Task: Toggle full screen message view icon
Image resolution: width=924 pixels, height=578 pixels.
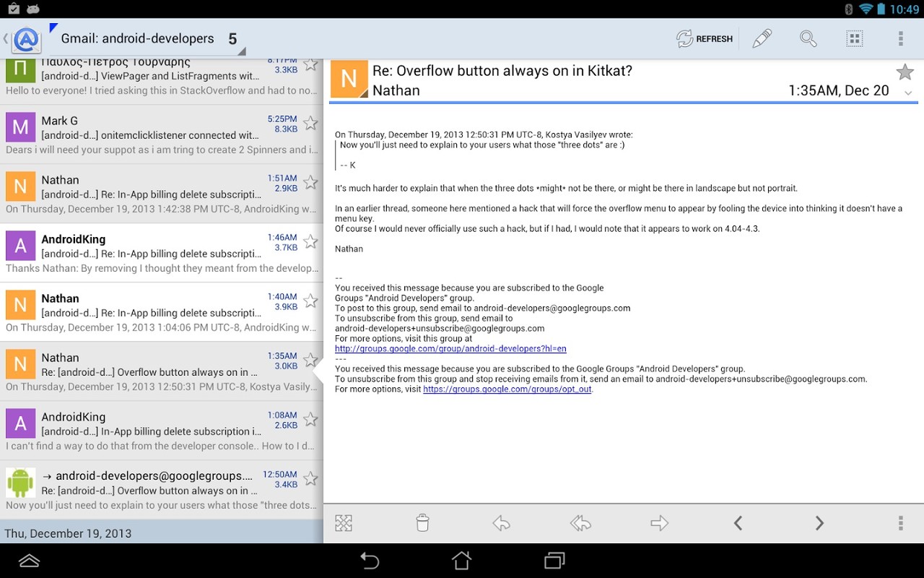Action: pyautogui.click(x=344, y=523)
